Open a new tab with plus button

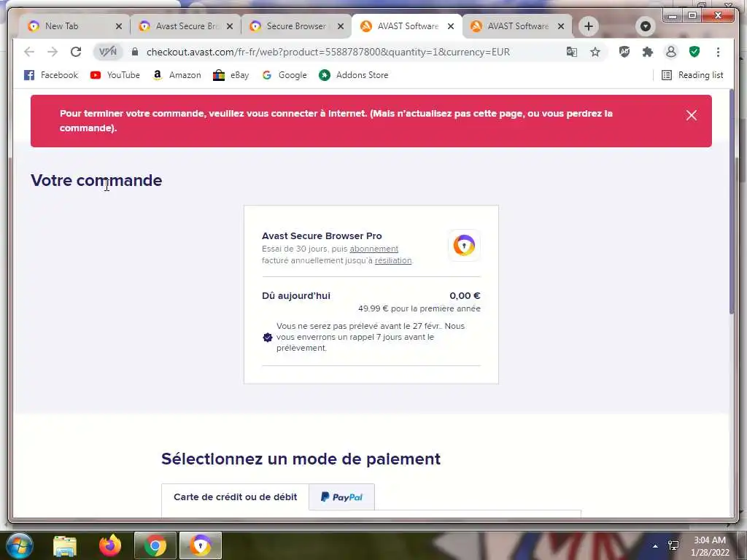coord(589,26)
